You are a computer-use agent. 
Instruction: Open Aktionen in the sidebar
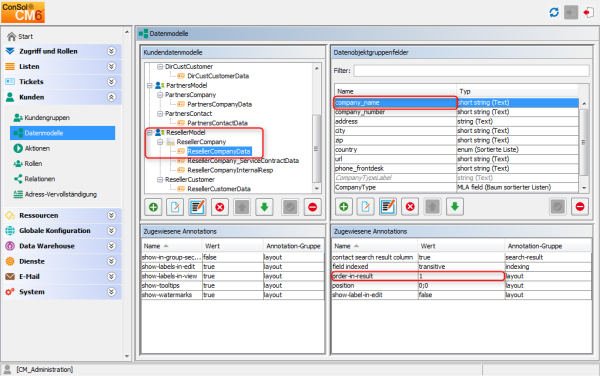pos(32,148)
